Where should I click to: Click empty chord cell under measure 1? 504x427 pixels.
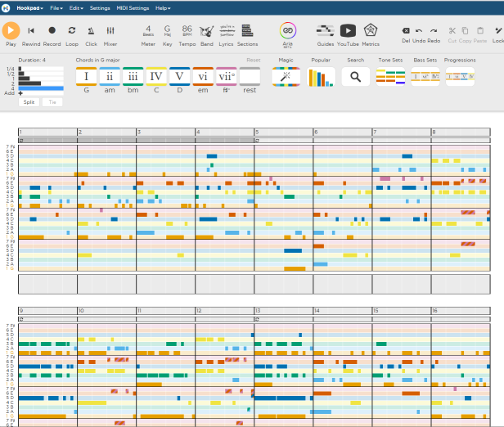click(x=47, y=284)
